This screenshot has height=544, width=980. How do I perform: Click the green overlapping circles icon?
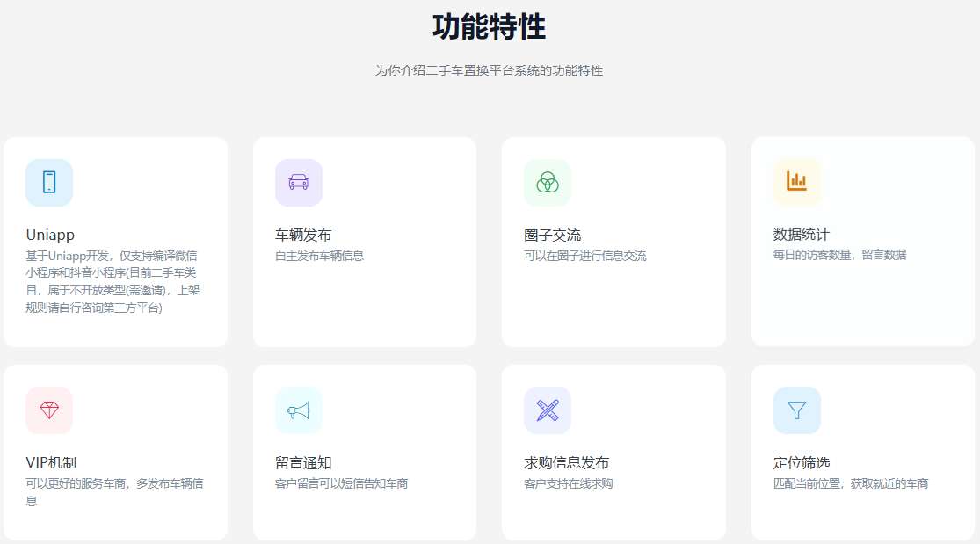(548, 182)
